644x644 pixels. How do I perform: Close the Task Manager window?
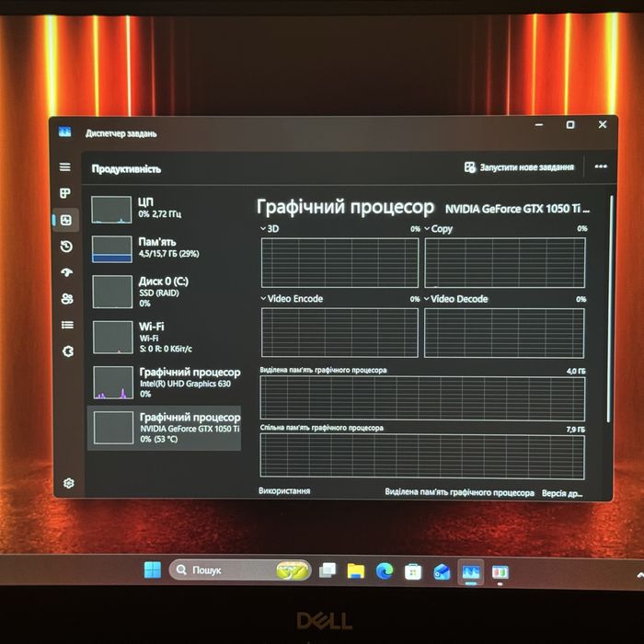tap(602, 124)
